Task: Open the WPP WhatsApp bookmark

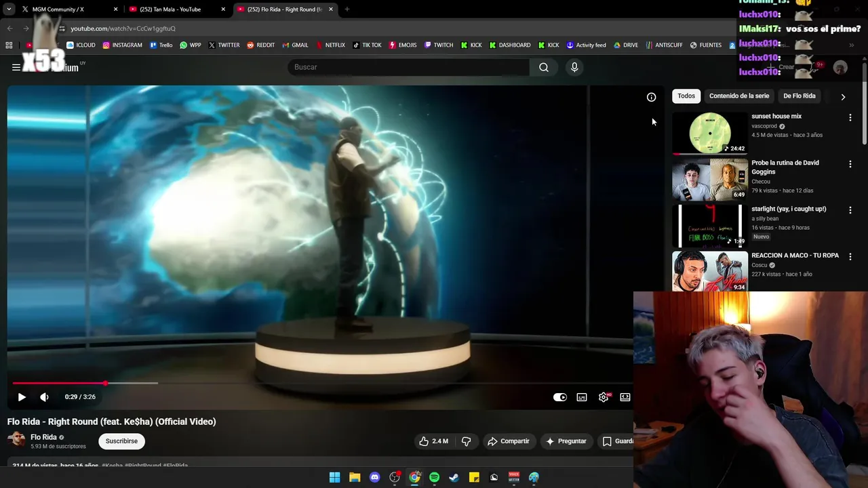Action: [x=190, y=45]
